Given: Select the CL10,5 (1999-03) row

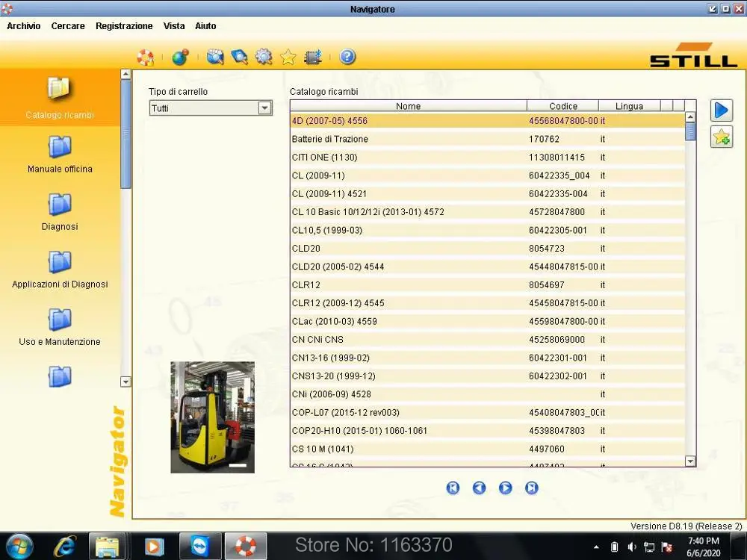Looking at the screenshot, I should (x=487, y=231).
